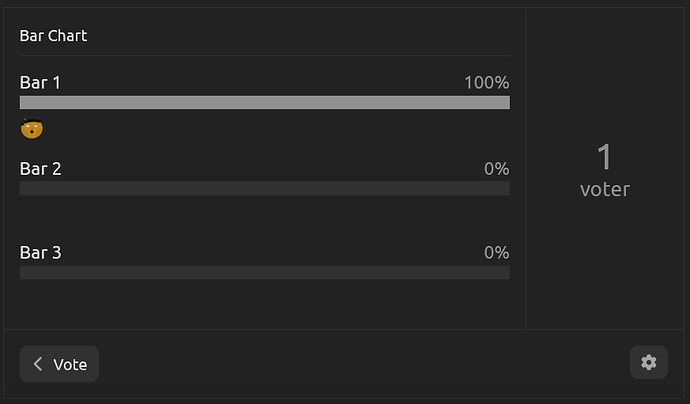Click the 0% value for Bar 3
This screenshot has height=404, width=690.
point(497,253)
